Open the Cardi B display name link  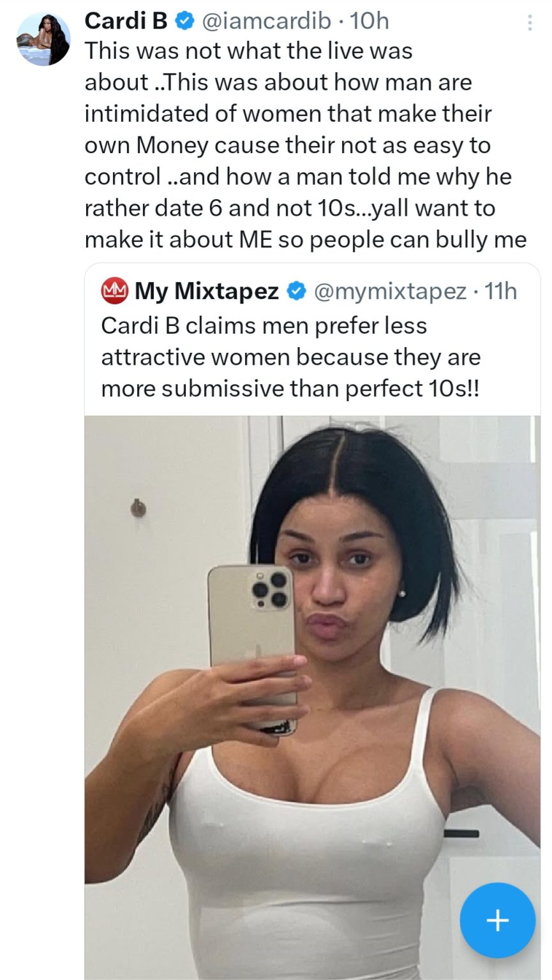[x=126, y=21]
